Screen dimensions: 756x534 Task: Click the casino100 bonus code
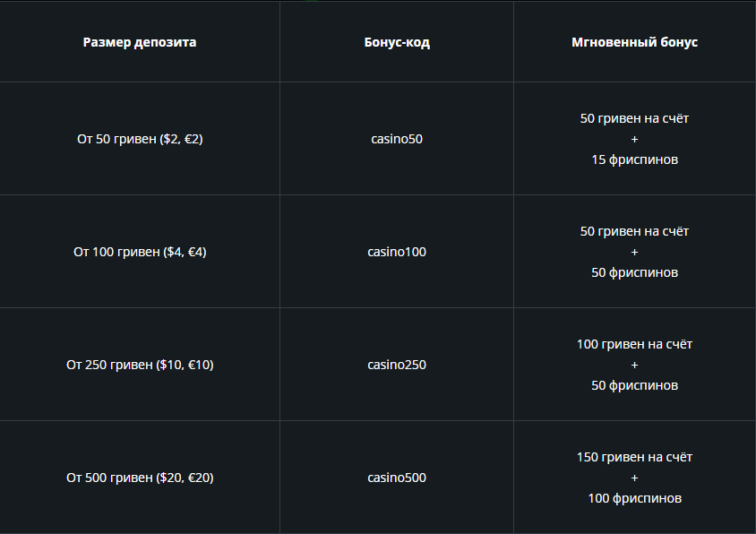pos(397,252)
